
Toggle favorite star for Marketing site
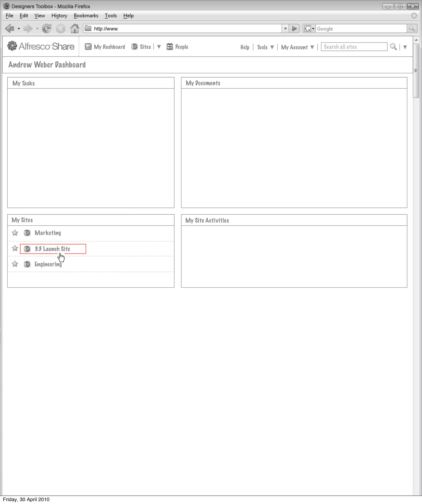(15, 233)
